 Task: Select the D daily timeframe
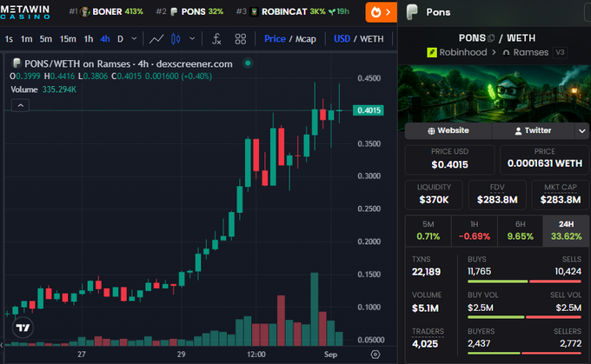tap(120, 39)
